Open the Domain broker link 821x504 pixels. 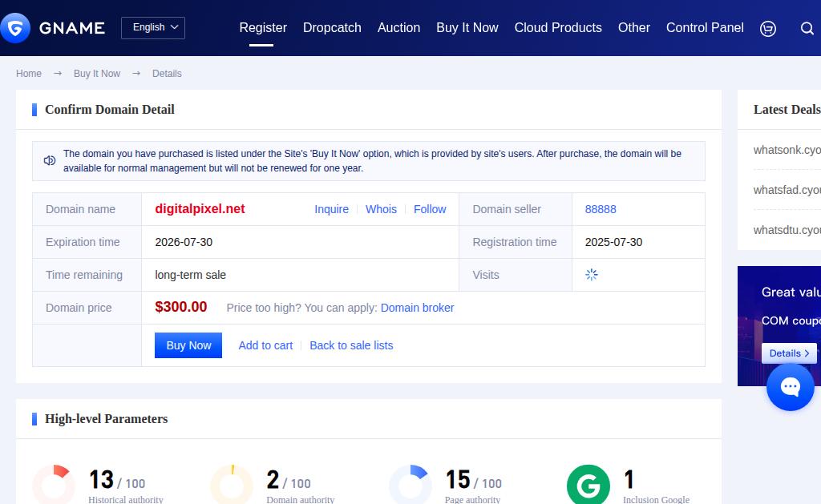click(417, 308)
